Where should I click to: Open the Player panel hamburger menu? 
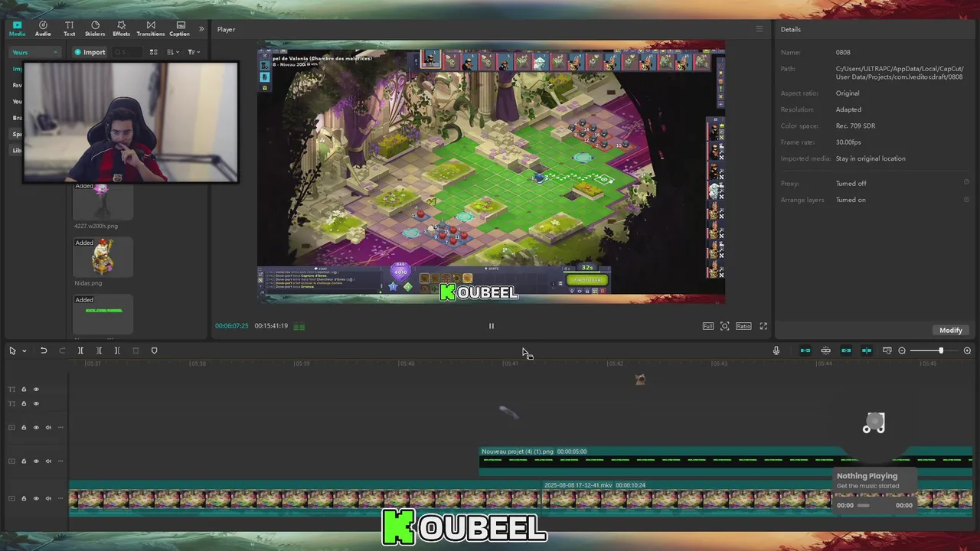(759, 29)
